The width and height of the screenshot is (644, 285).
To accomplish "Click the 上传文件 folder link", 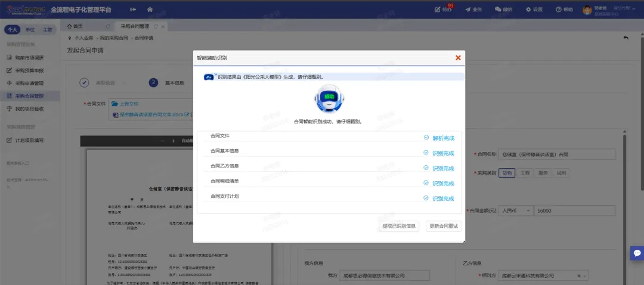I will coord(125,104).
